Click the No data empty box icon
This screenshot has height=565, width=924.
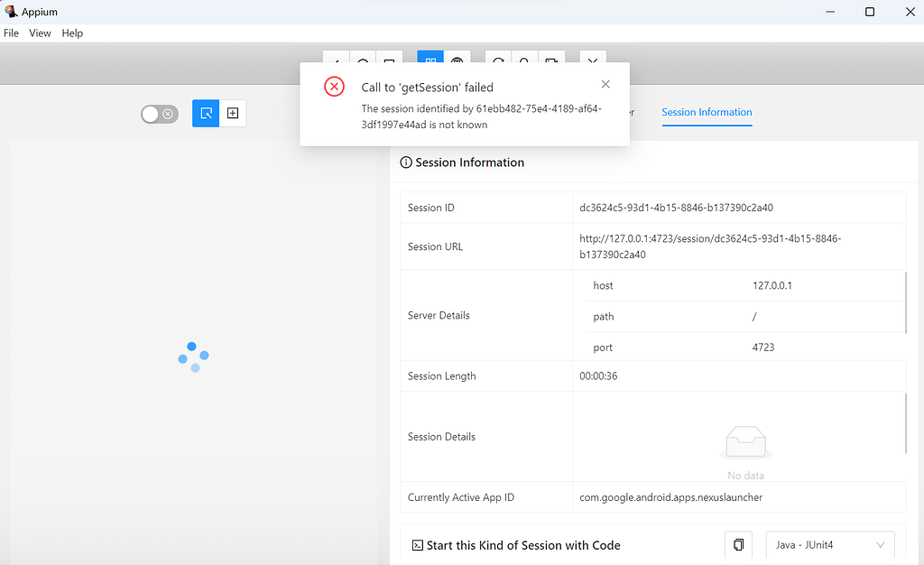click(745, 442)
